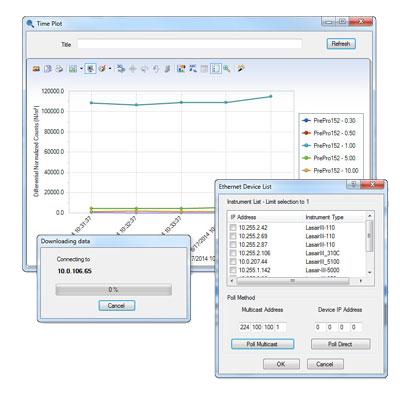
Task: Click the download progress bar at 0%
Action: click(114, 290)
